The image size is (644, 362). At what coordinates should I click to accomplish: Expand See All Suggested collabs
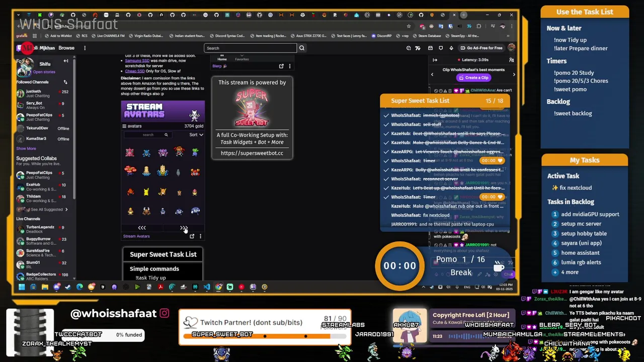click(x=46, y=210)
